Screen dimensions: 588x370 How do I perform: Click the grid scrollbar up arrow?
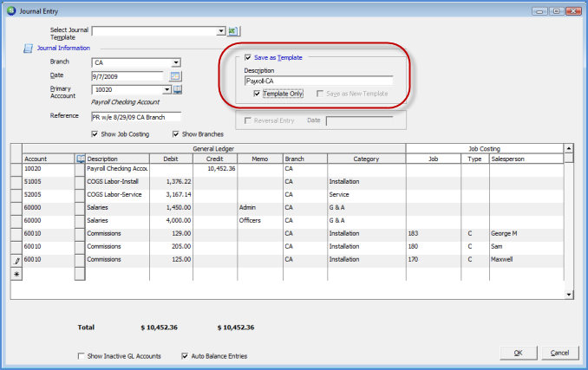(x=569, y=149)
